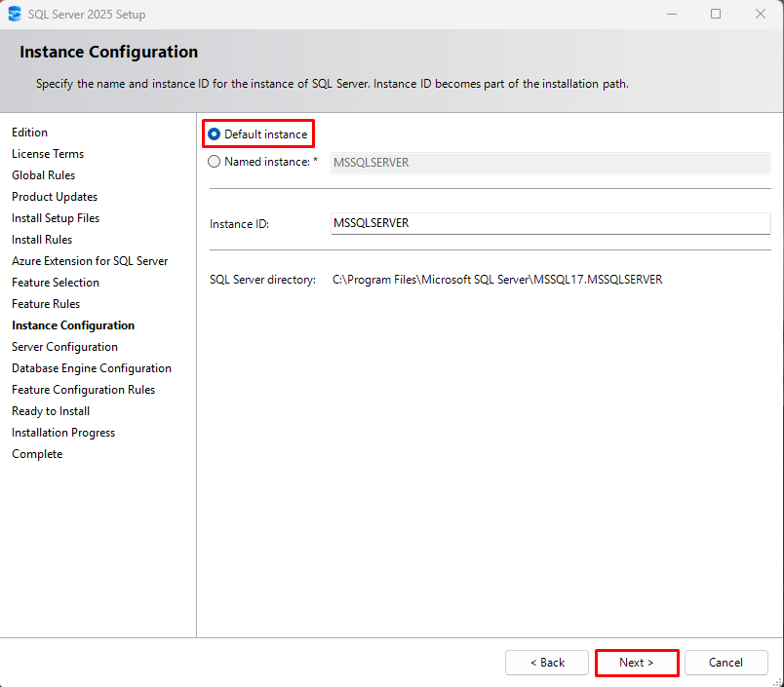The width and height of the screenshot is (784, 687).
Task: Select the Installation Progress step
Action: [x=63, y=434]
